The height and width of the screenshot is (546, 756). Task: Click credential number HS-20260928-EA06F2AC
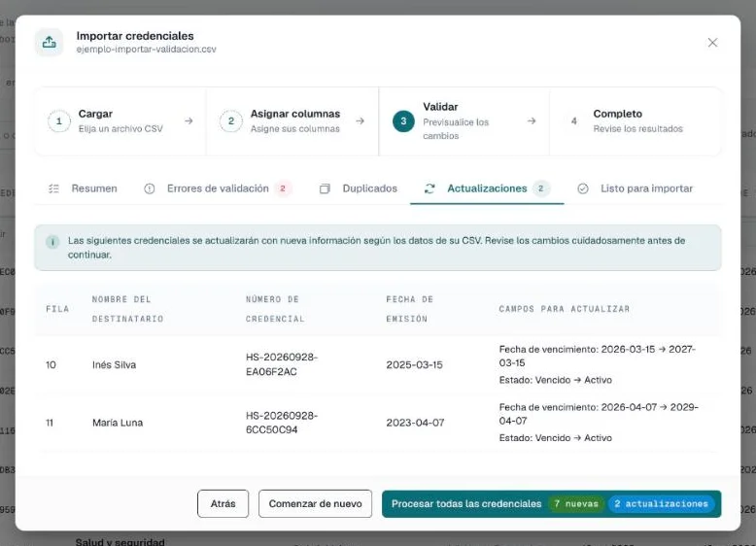tap(282, 364)
